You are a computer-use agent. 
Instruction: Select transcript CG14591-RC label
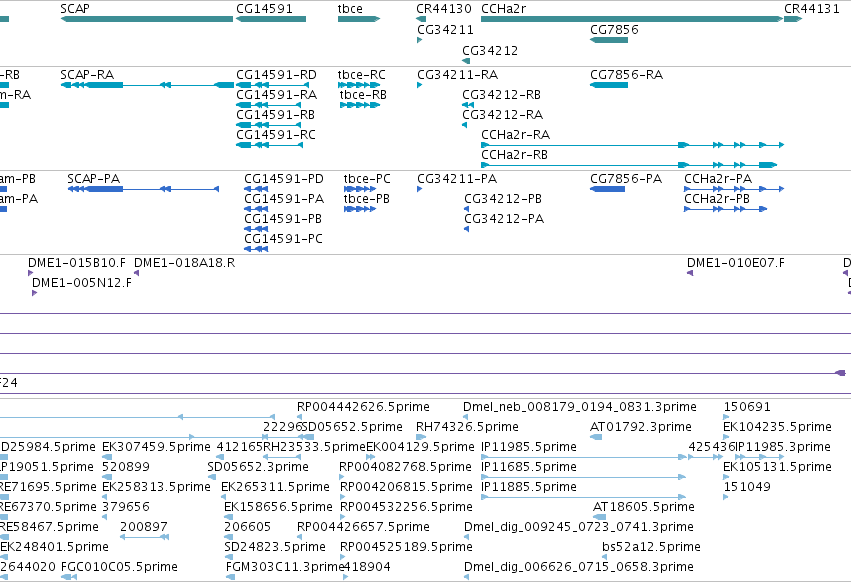[276, 135]
